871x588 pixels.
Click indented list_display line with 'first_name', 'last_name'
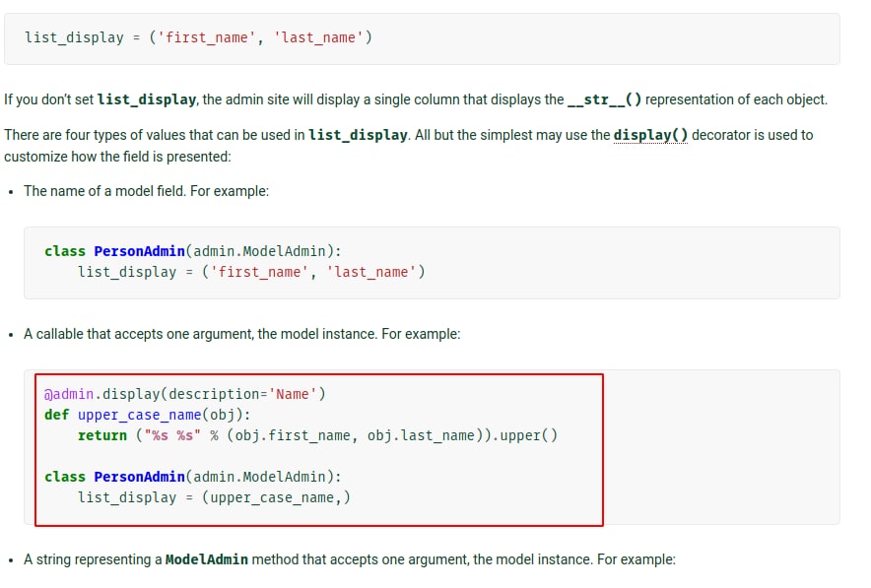251,272
